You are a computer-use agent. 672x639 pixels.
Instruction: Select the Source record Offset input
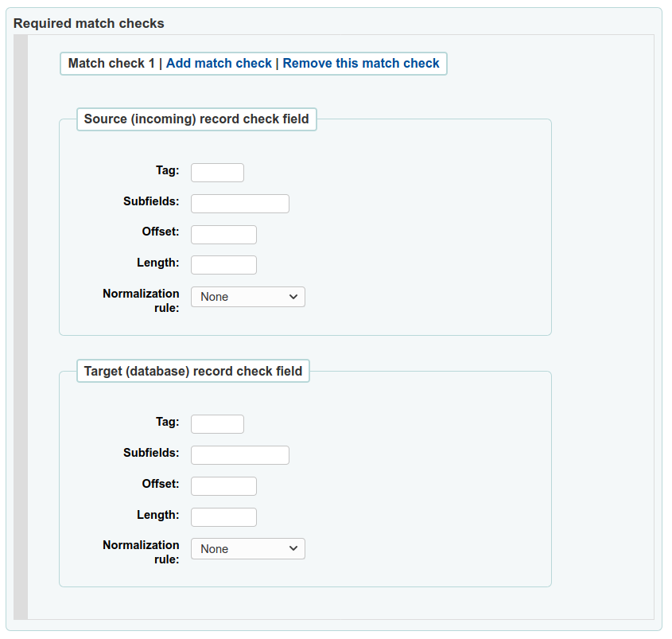point(223,235)
